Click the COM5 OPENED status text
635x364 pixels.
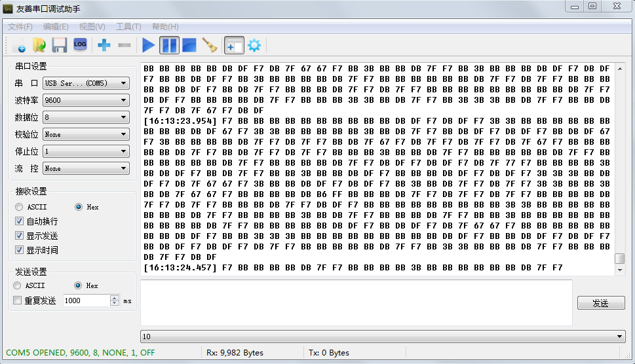pyautogui.click(x=80, y=353)
